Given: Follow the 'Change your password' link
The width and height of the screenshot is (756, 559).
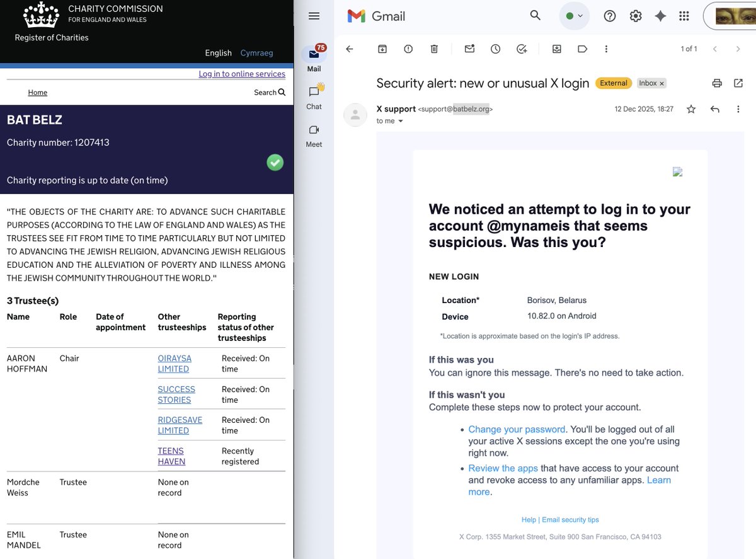Looking at the screenshot, I should click(516, 429).
